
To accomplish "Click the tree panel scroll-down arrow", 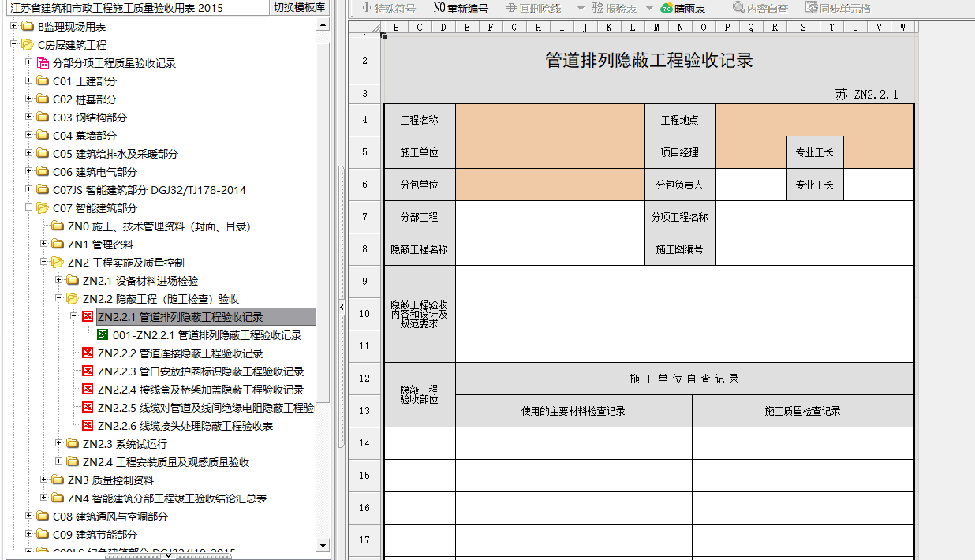I will click(x=323, y=544).
